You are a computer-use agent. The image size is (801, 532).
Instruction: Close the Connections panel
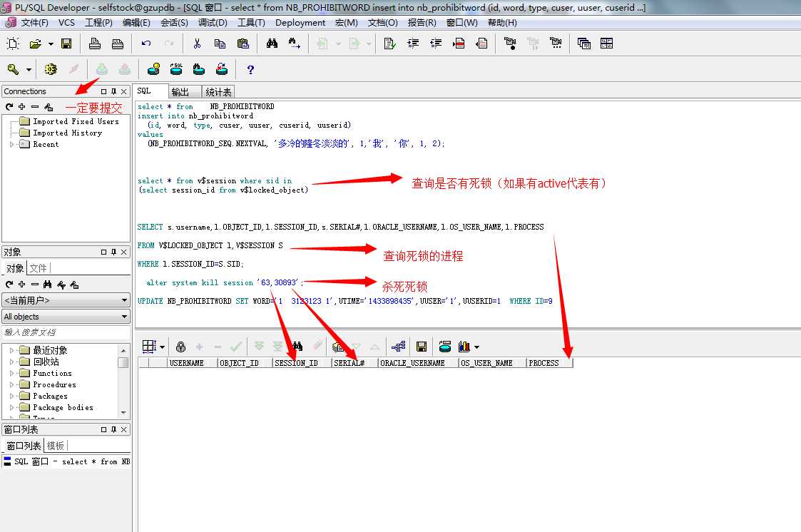coord(123,91)
